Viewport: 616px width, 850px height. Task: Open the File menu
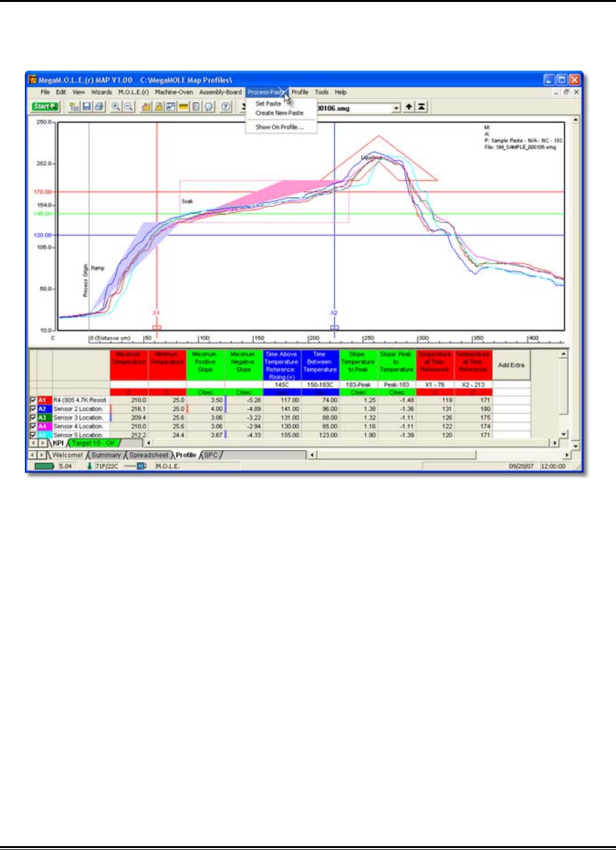[x=45, y=92]
